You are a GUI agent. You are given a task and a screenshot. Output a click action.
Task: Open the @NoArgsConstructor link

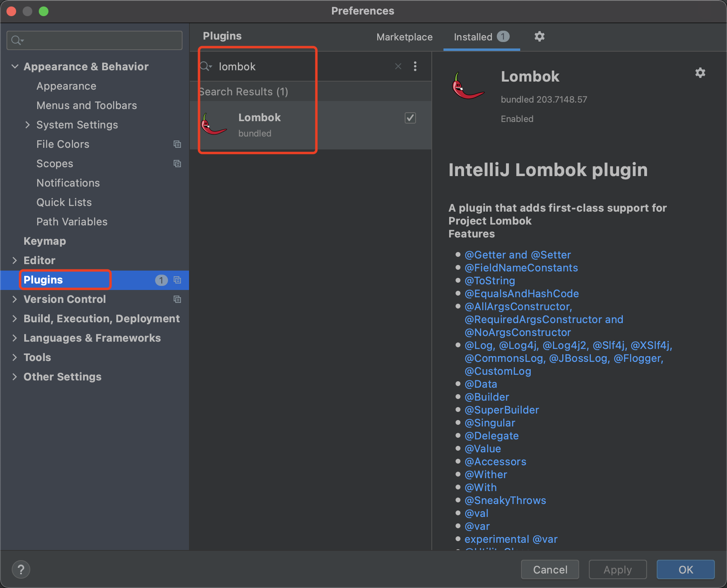(517, 332)
